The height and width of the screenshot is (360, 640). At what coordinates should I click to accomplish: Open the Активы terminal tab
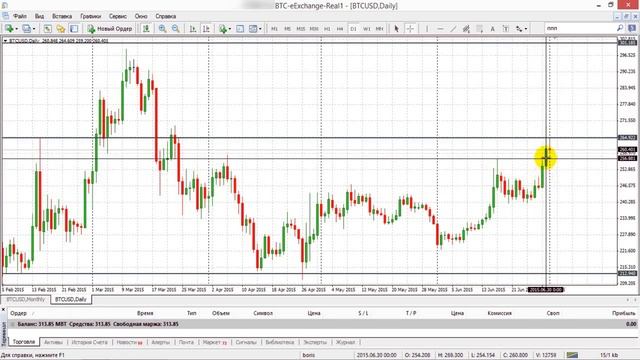click(x=53, y=342)
